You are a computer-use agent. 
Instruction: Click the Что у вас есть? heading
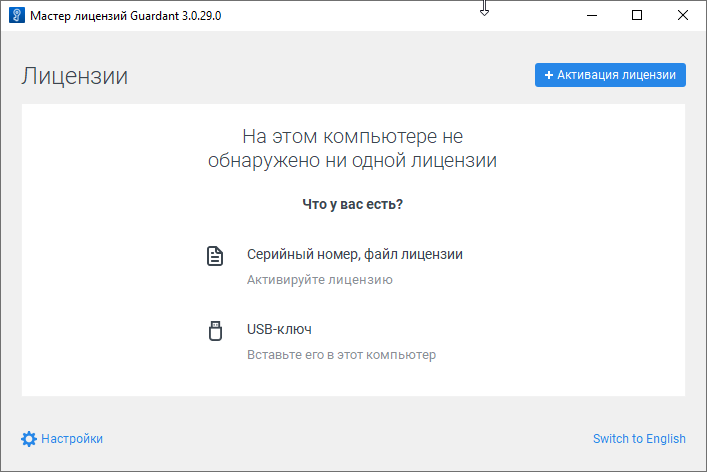(x=353, y=204)
